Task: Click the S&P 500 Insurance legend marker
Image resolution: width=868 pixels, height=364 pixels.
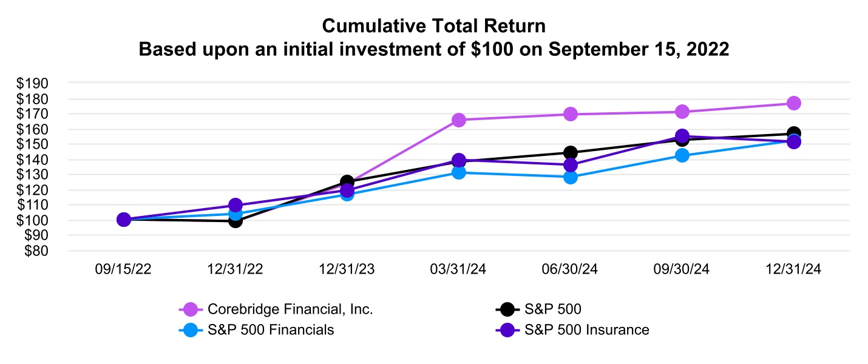Action: 507,330
